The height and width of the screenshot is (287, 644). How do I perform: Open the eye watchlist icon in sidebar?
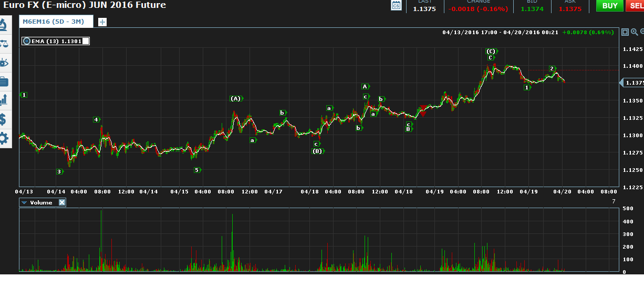(x=4, y=63)
